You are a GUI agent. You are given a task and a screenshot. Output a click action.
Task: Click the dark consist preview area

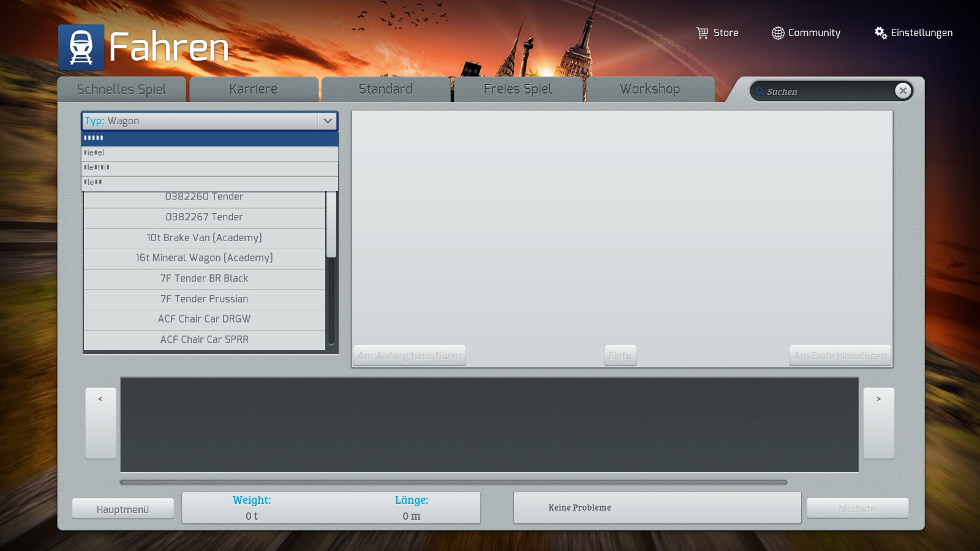(x=489, y=425)
